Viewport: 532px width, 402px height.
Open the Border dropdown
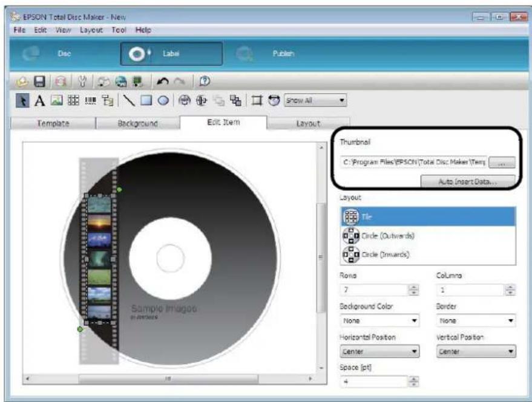[x=476, y=320]
